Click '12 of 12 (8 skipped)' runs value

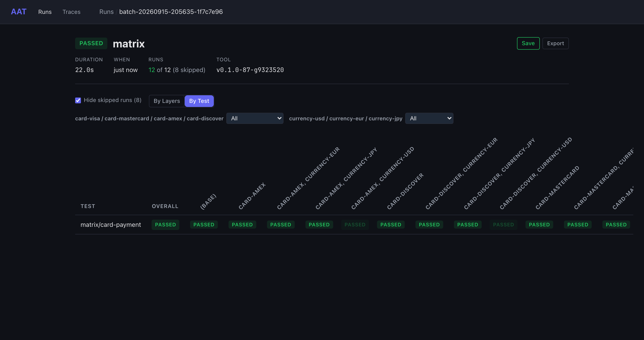pos(177,70)
